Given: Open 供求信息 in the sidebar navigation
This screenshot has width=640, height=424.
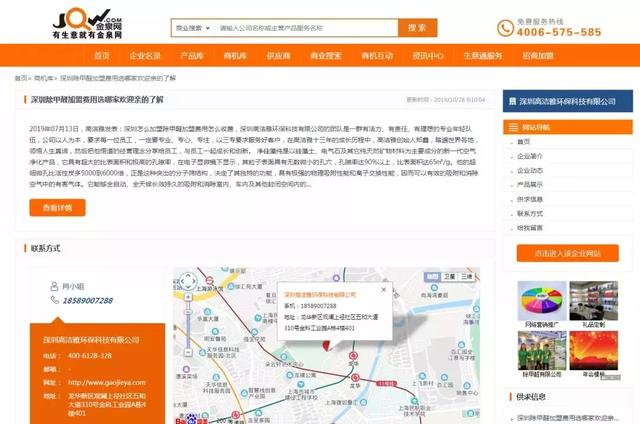Looking at the screenshot, I should point(530,199).
